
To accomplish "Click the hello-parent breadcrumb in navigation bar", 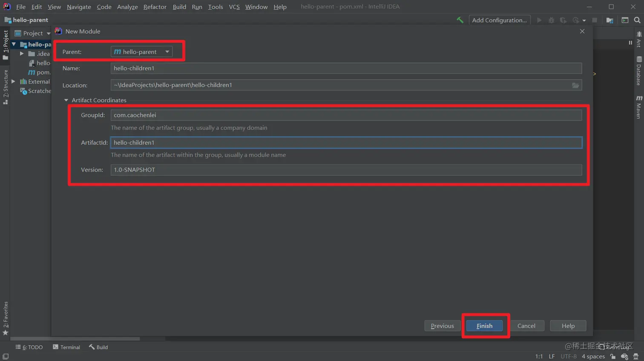I will click(x=26, y=20).
